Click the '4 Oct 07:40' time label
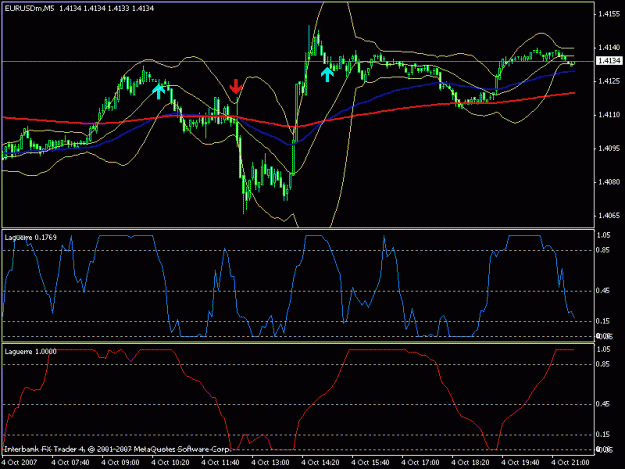The image size is (625, 469). pos(71,463)
